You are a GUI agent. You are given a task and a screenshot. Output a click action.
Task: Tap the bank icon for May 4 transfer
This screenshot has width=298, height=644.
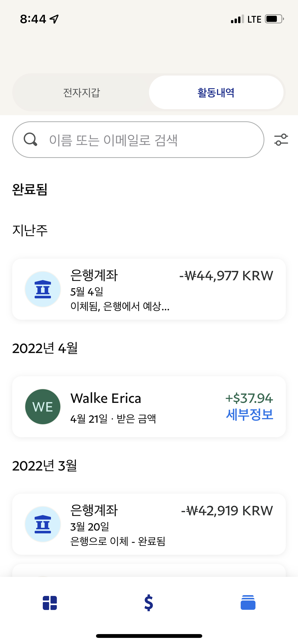click(x=43, y=289)
